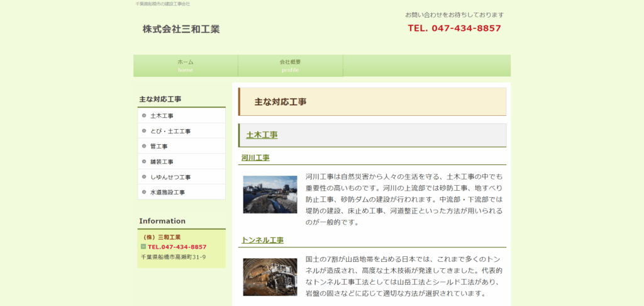
Task: Open the 会社概要 (profile) navigation tab
Action: pos(290,65)
